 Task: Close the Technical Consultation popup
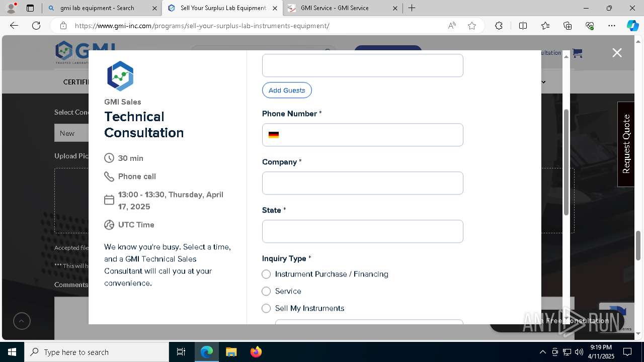pyautogui.click(x=617, y=53)
